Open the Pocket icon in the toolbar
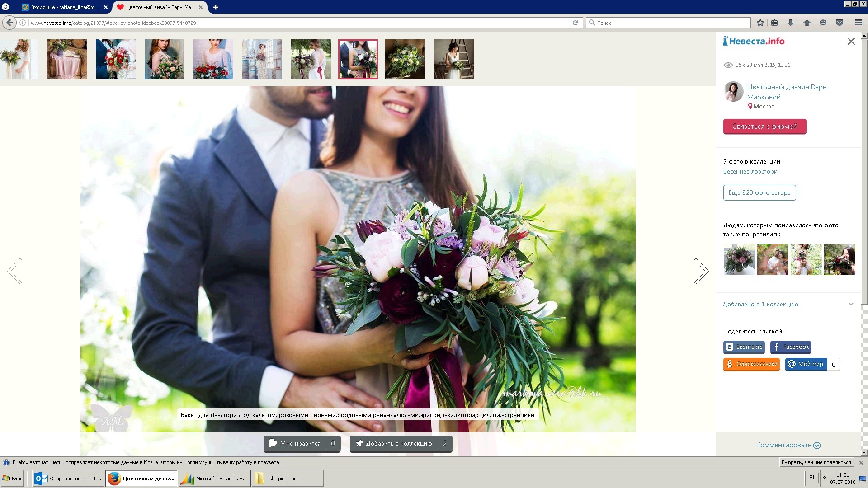This screenshot has width=868, height=488. coord(840,23)
